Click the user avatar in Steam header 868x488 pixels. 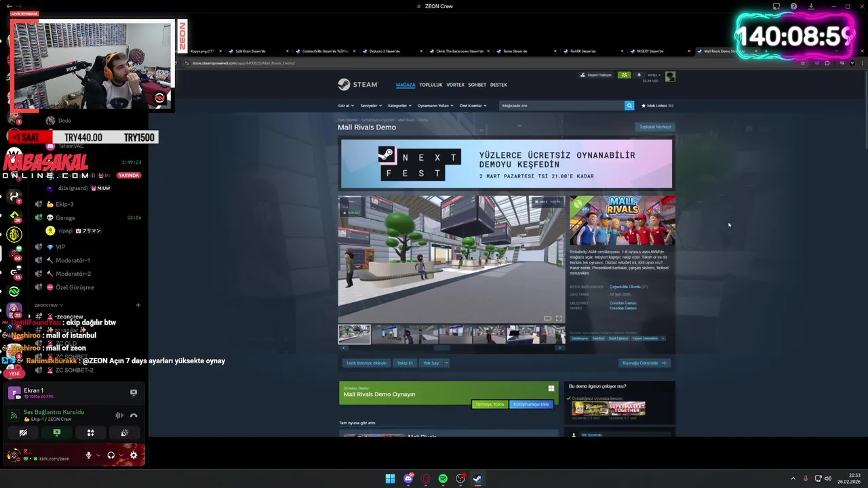(670, 77)
